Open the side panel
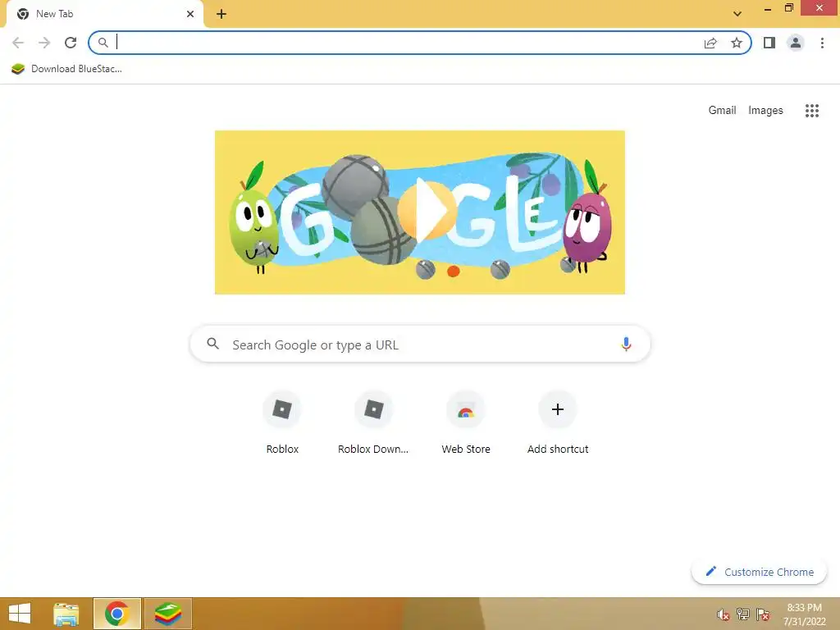The image size is (840, 630). (769, 43)
